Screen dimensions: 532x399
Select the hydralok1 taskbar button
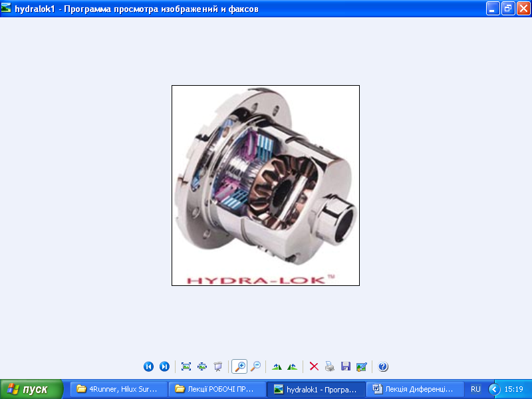click(x=317, y=389)
